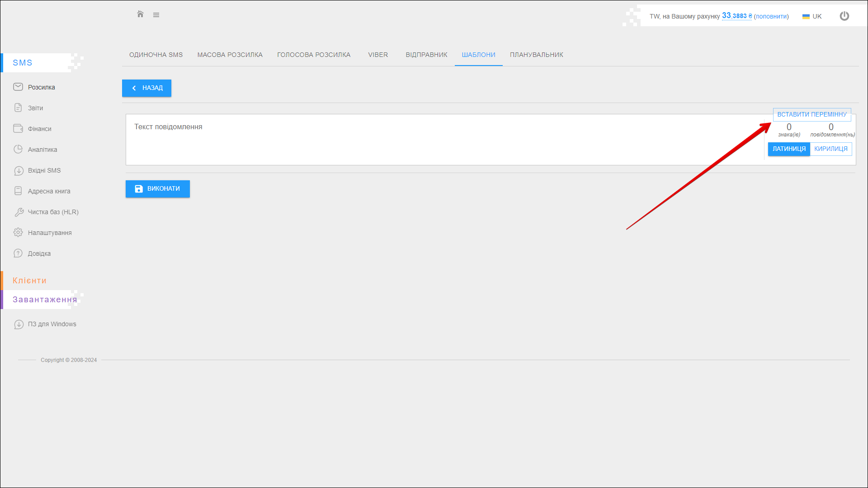This screenshot has width=868, height=488.
Task: Switch to ПЛАНУВАЛЬНИК tab
Action: click(x=536, y=55)
